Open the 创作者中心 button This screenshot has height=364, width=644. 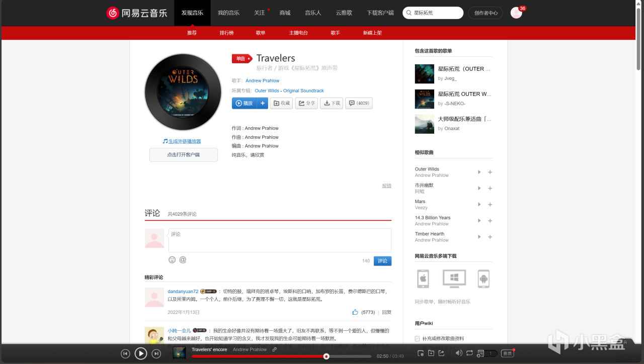coord(486,13)
